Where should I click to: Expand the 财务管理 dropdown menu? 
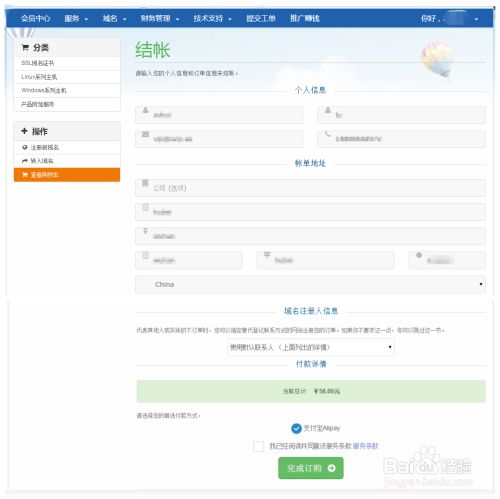tap(159, 18)
